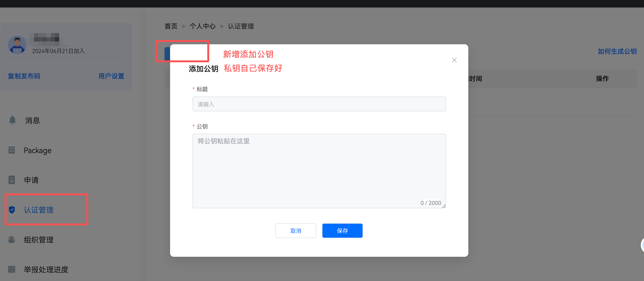
Task: Click the 申请 document icon
Action: (11, 180)
